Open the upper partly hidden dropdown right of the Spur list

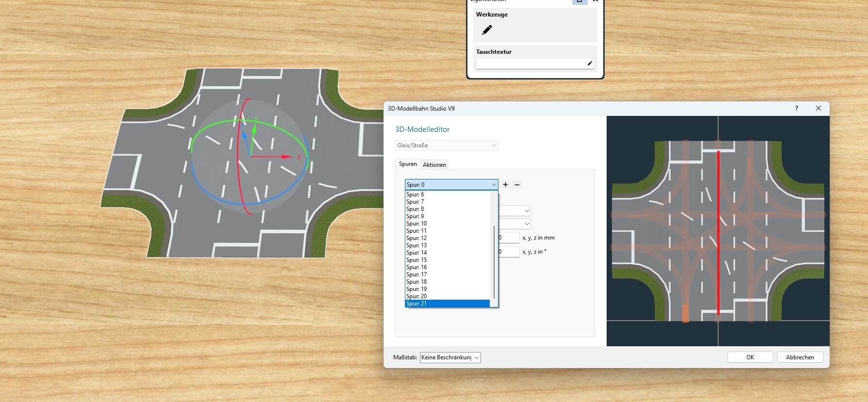point(515,210)
